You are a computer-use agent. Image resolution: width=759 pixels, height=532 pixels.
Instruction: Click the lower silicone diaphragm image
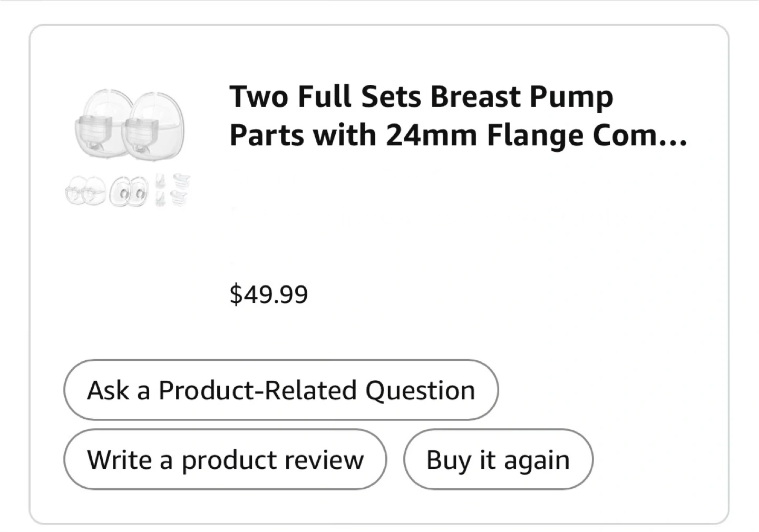[x=180, y=198]
